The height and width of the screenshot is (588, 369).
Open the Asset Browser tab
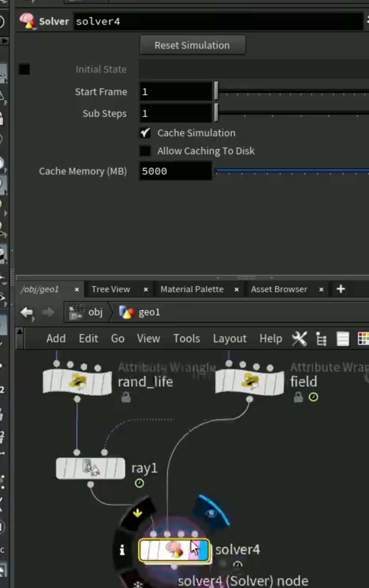coord(279,289)
